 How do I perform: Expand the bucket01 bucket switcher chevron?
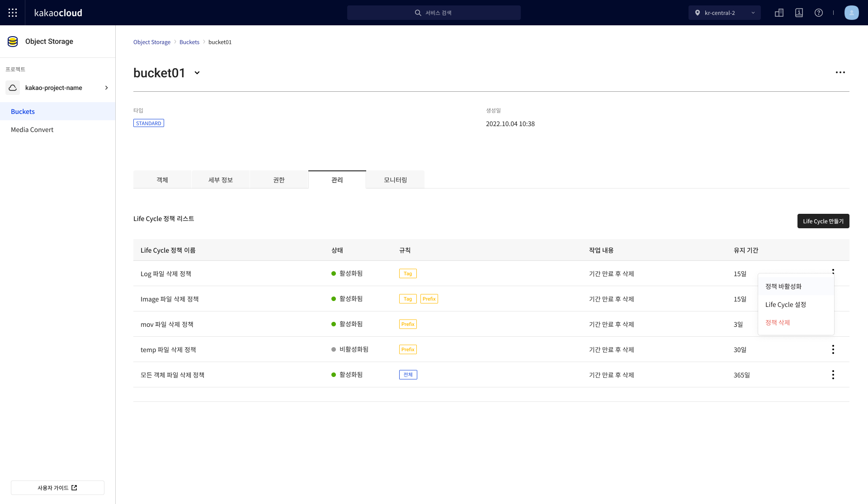[x=197, y=73]
